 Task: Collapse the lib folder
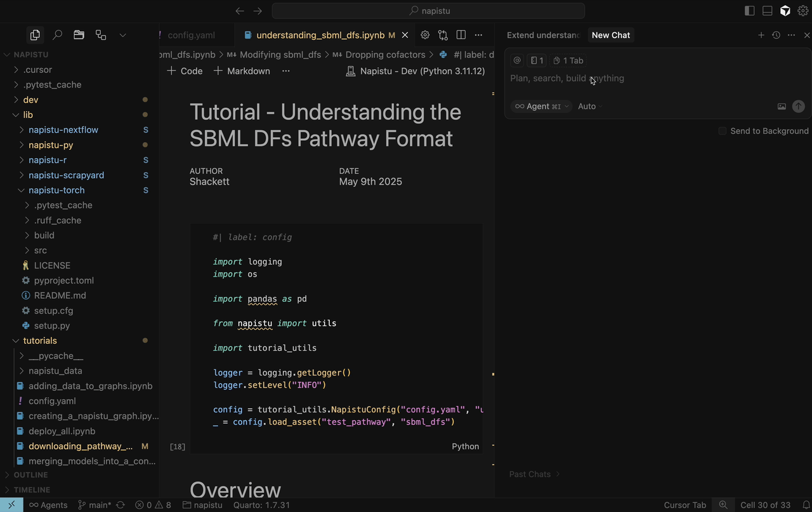79,115
